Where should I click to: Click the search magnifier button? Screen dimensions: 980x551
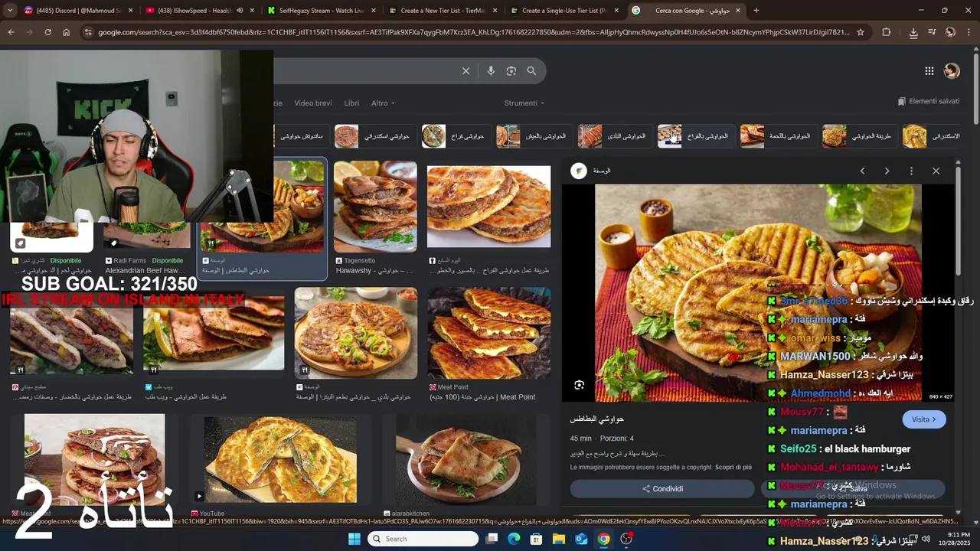tap(531, 71)
